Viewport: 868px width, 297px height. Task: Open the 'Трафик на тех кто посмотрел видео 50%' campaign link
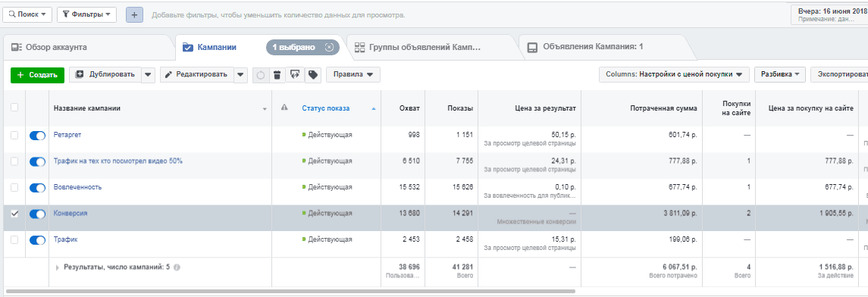pyautogui.click(x=118, y=161)
